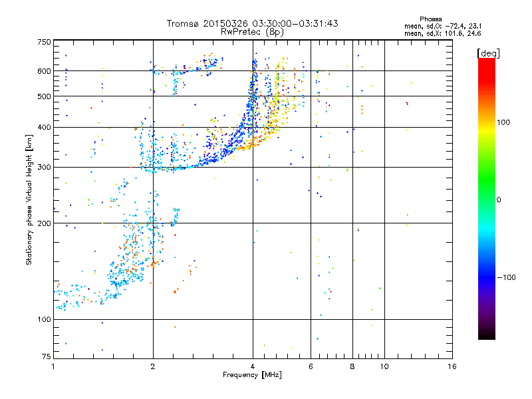The width and height of the screenshot is (532, 399).
Task: Click the phase color bar
Action: coord(487,198)
